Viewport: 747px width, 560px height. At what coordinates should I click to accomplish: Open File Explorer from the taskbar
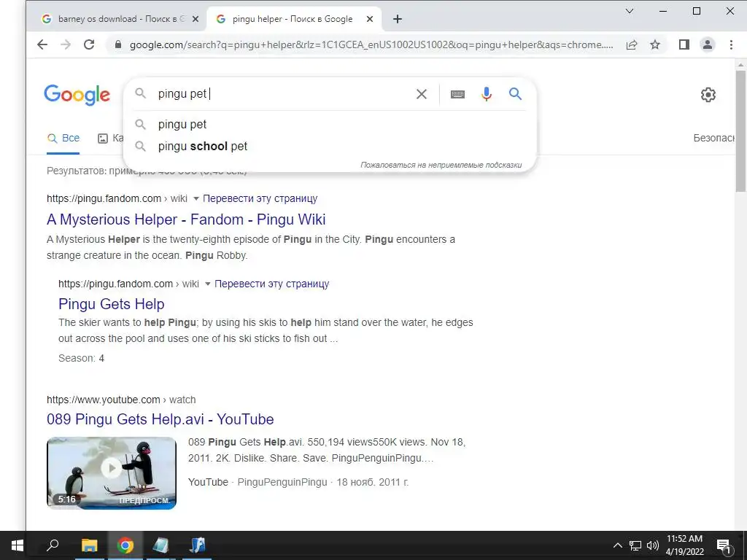(x=89, y=545)
